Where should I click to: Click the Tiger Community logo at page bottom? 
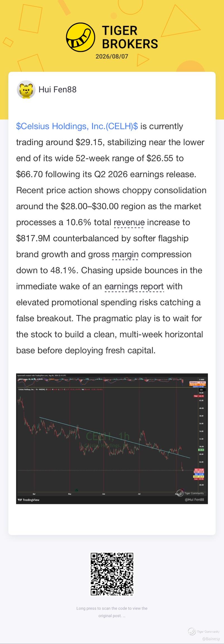click(204, 631)
